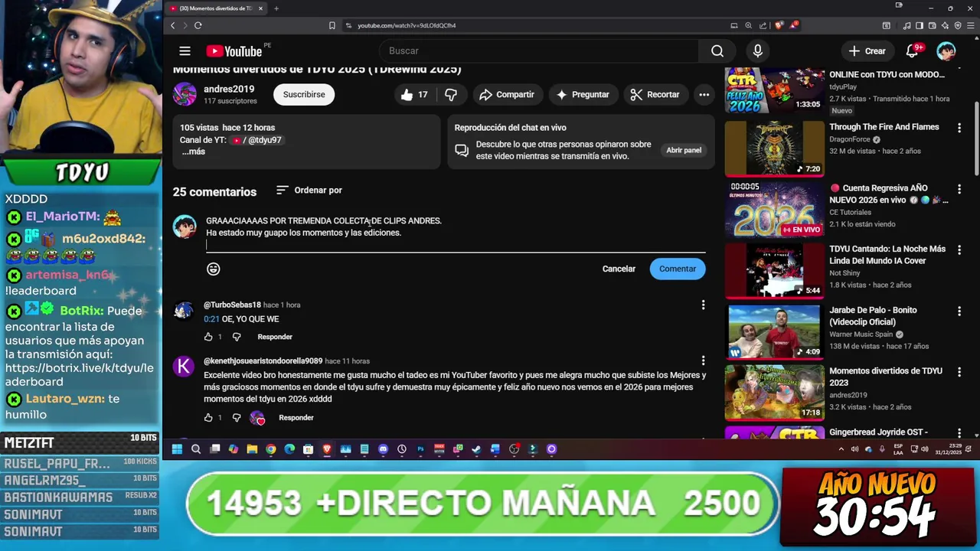This screenshot has width=980, height=551.
Task: Open File Explorer from taskbar
Action: click(x=252, y=449)
